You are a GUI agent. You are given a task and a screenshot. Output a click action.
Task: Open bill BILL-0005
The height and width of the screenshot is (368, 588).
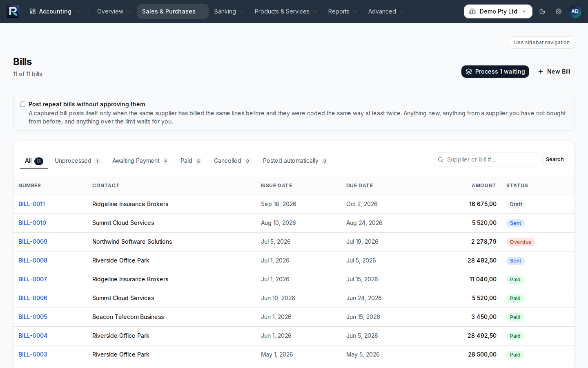(x=33, y=317)
